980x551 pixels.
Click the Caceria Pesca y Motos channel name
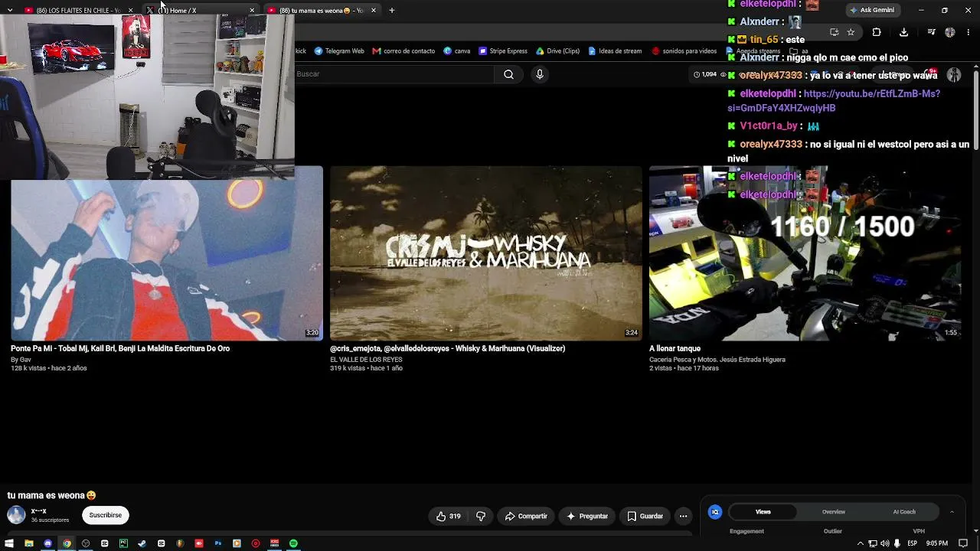[x=717, y=360]
